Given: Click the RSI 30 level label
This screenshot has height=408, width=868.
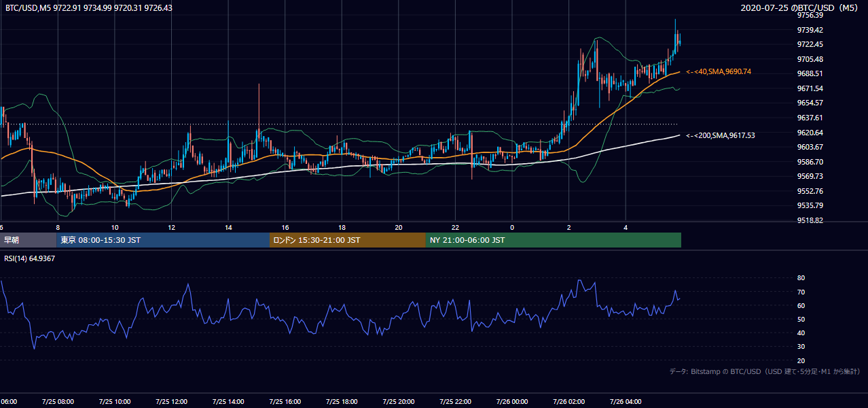Looking at the screenshot, I should point(801,347).
